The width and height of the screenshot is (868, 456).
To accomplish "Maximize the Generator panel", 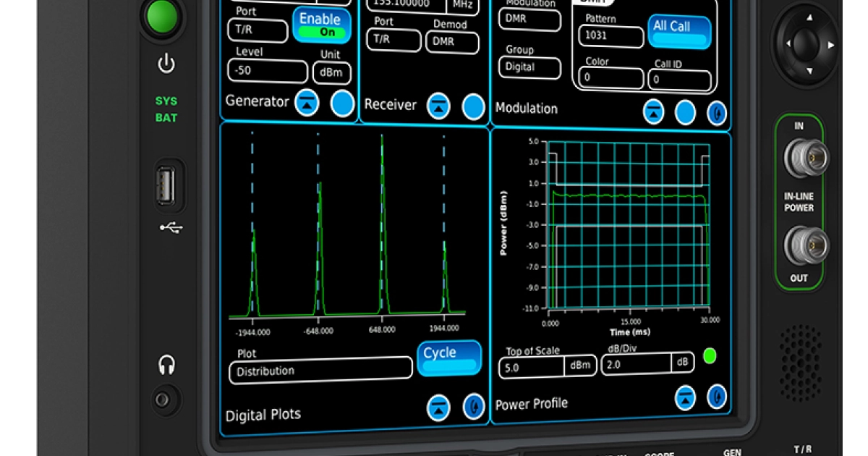I will 307,103.
